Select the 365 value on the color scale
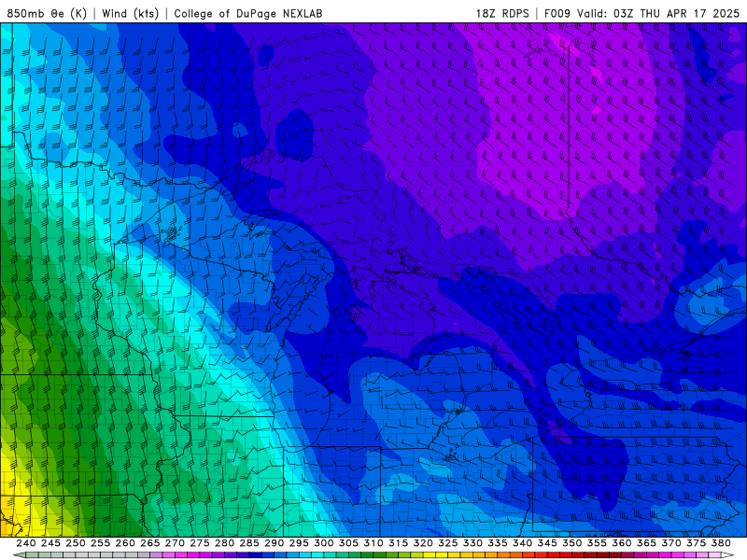747x560 pixels. point(646,543)
